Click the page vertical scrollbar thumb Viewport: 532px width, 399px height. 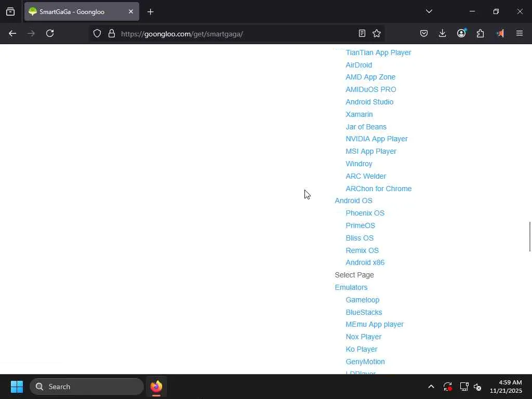tap(529, 237)
